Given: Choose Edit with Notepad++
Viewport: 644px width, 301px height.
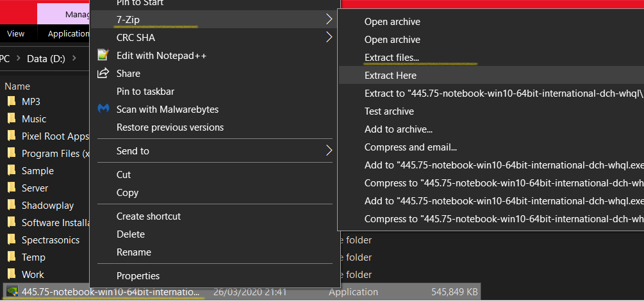Looking at the screenshot, I should tap(215, 56).
